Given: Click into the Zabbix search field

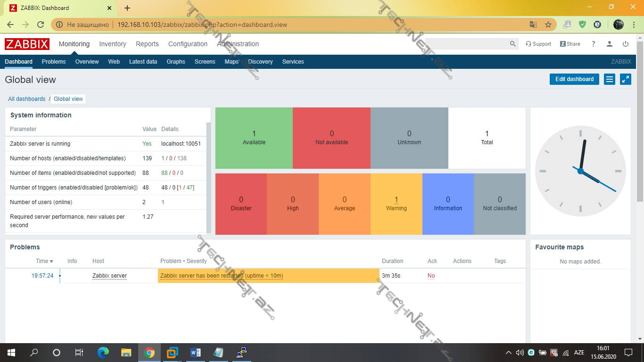Looking at the screenshot, I should [467, 44].
